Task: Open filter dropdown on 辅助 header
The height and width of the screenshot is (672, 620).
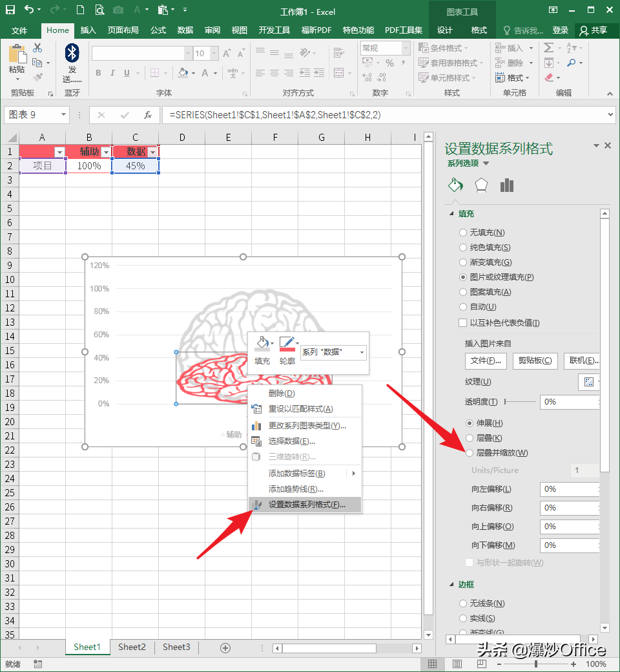Action: [x=106, y=152]
